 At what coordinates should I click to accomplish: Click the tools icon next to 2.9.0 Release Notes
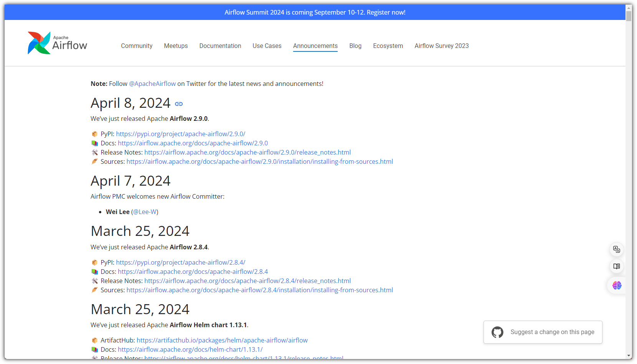click(95, 152)
